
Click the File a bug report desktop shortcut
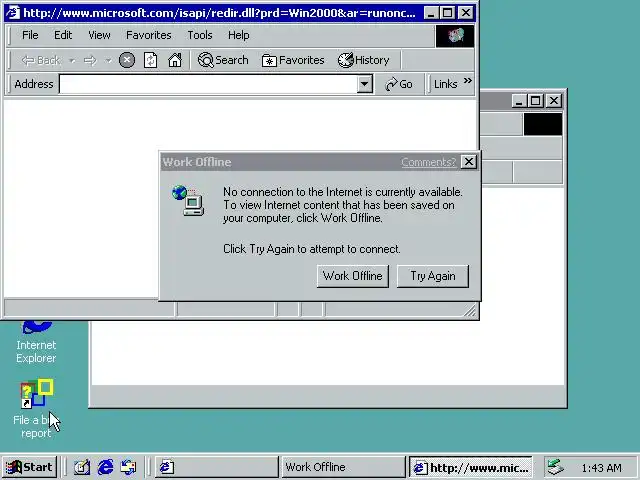tap(36, 408)
